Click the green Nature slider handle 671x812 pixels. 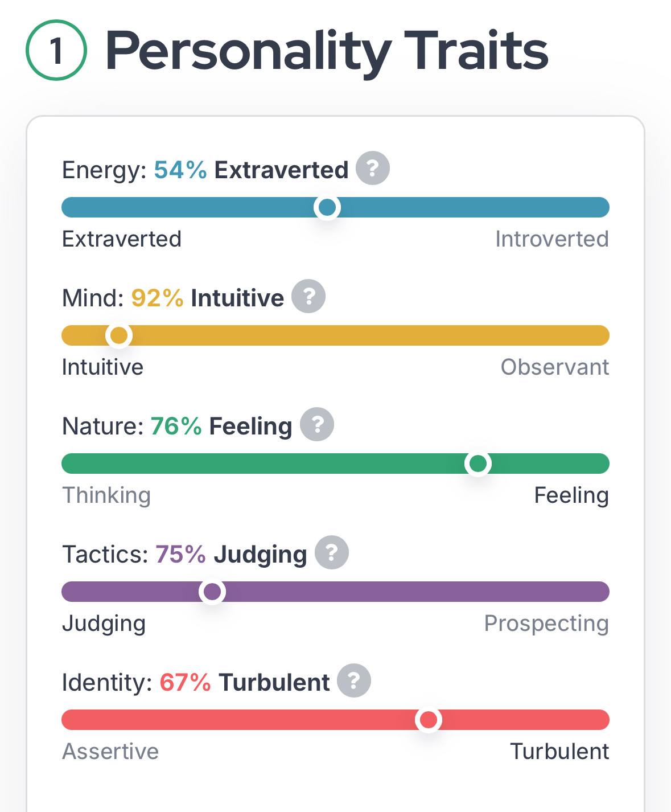tap(478, 464)
